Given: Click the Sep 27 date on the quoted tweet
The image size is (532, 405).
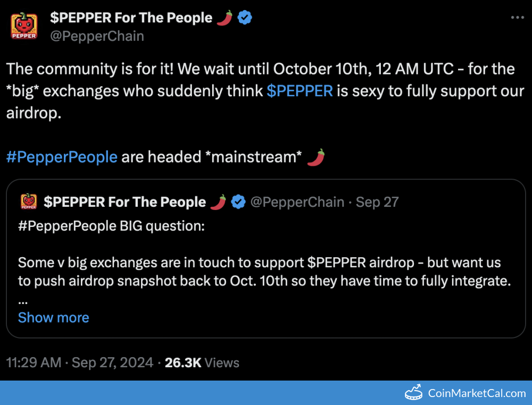Looking at the screenshot, I should tap(377, 202).
